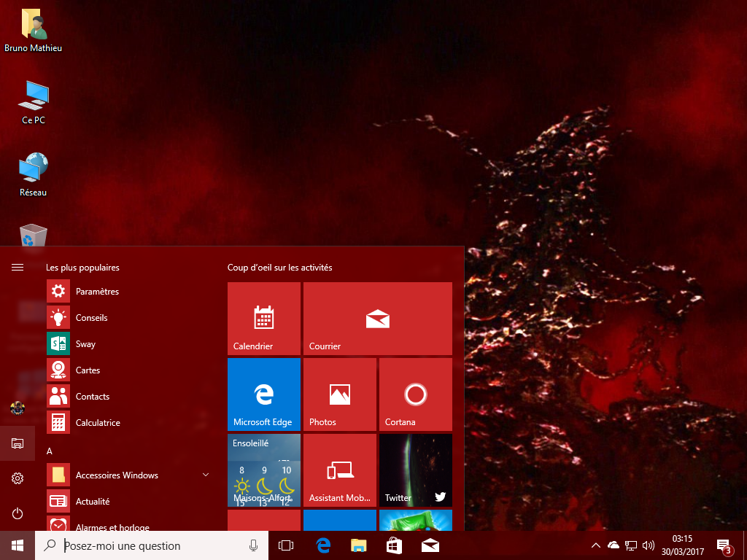The width and height of the screenshot is (747, 560).
Task: Launch the Windows Store from the taskbar
Action: [394, 545]
